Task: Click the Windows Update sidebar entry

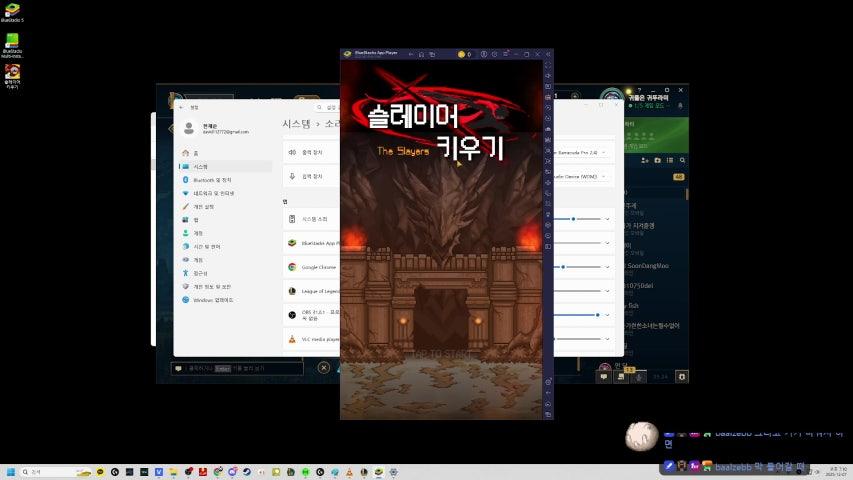Action: 213,299
